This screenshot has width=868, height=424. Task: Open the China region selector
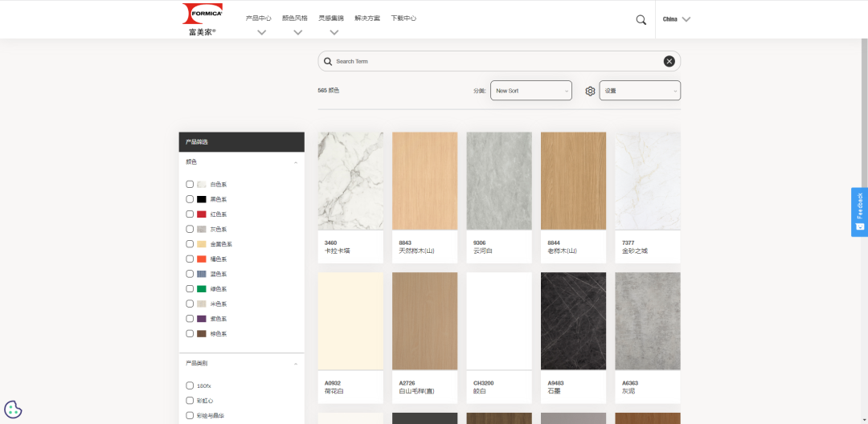tap(677, 19)
